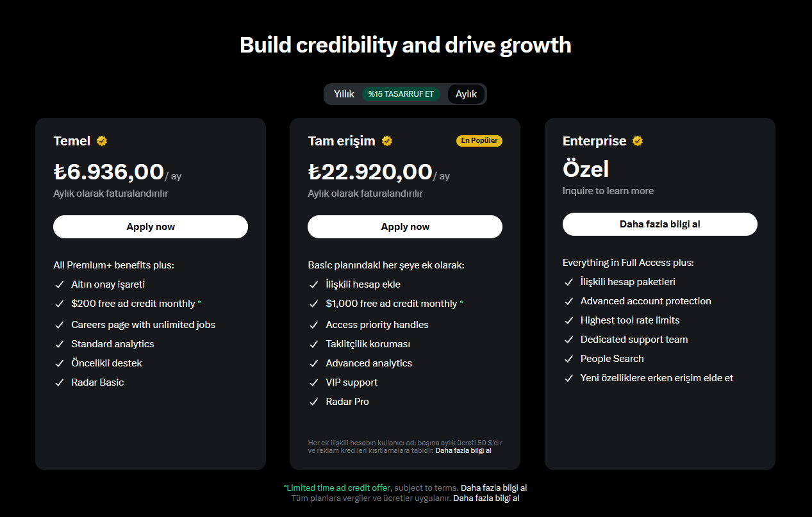Click the Enterprise gold verified badge
The height and width of the screenshot is (517, 812).
click(x=637, y=141)
